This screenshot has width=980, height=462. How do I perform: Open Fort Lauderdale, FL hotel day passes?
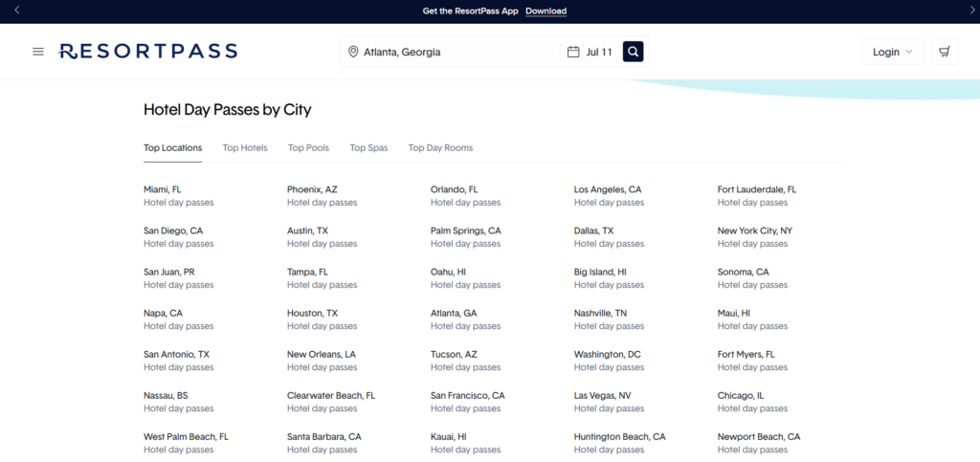point(757,195)
